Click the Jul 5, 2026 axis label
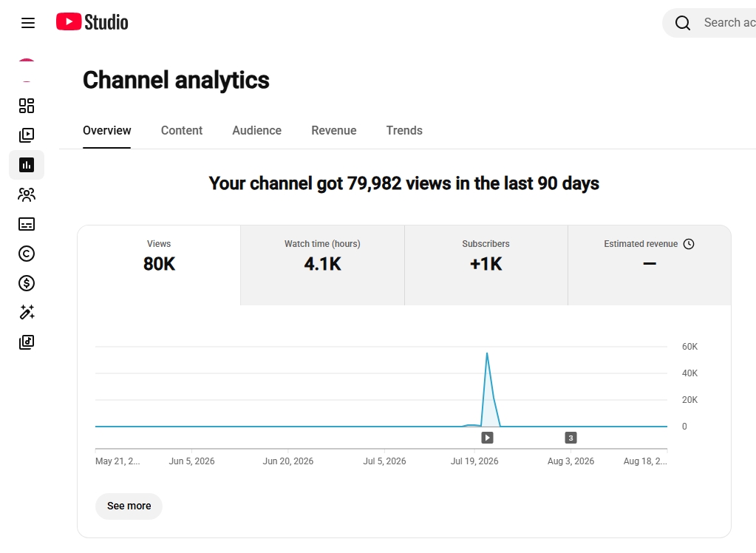 384,461
